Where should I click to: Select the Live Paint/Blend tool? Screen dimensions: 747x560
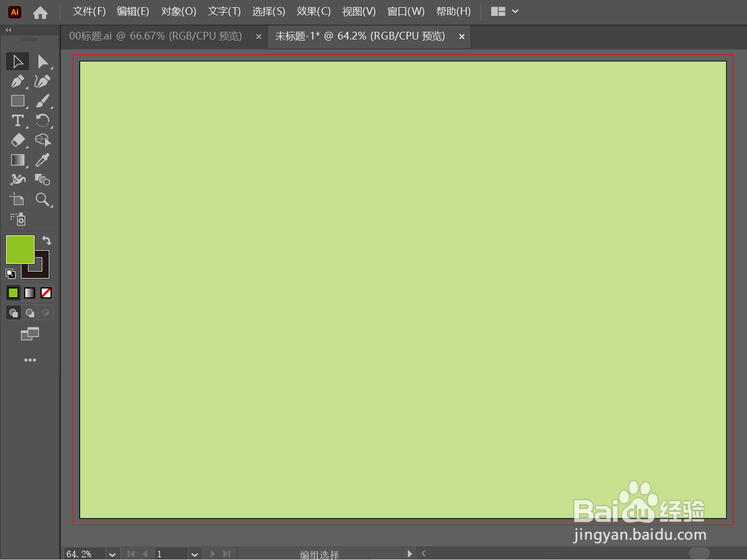click(42, 180)
